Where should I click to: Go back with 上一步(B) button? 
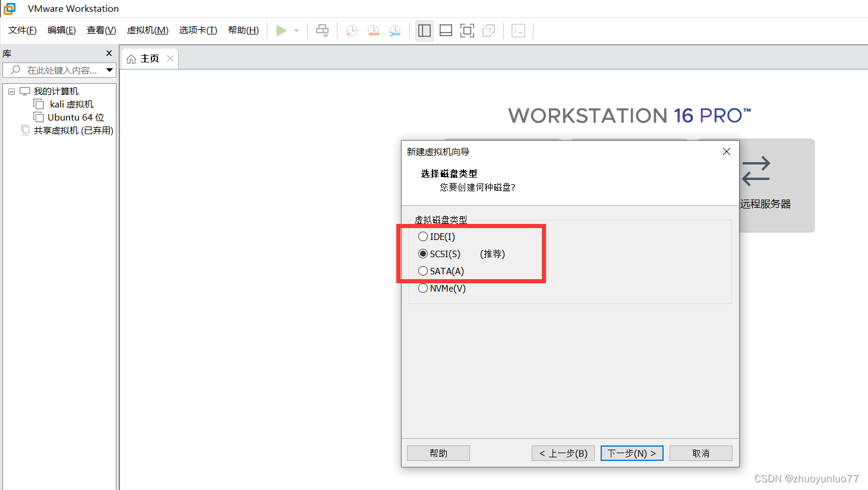pyautogui.click(x=563, y=453)
